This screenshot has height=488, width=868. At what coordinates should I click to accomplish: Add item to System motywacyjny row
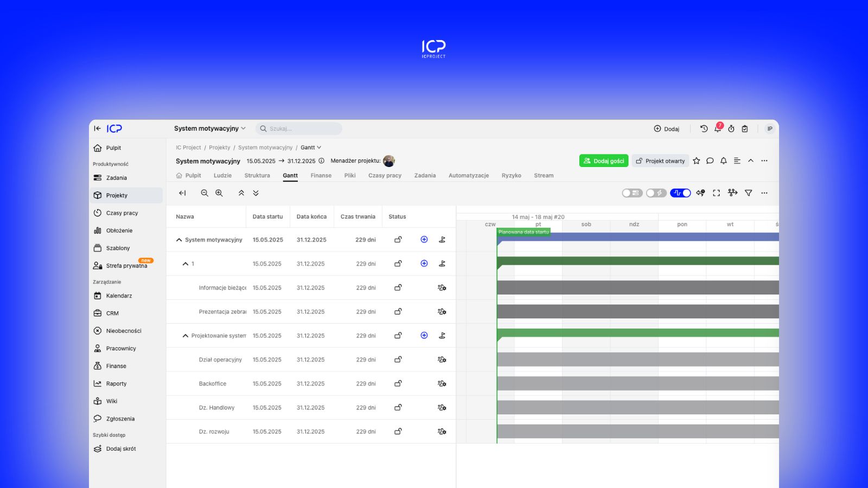[424, 240]
